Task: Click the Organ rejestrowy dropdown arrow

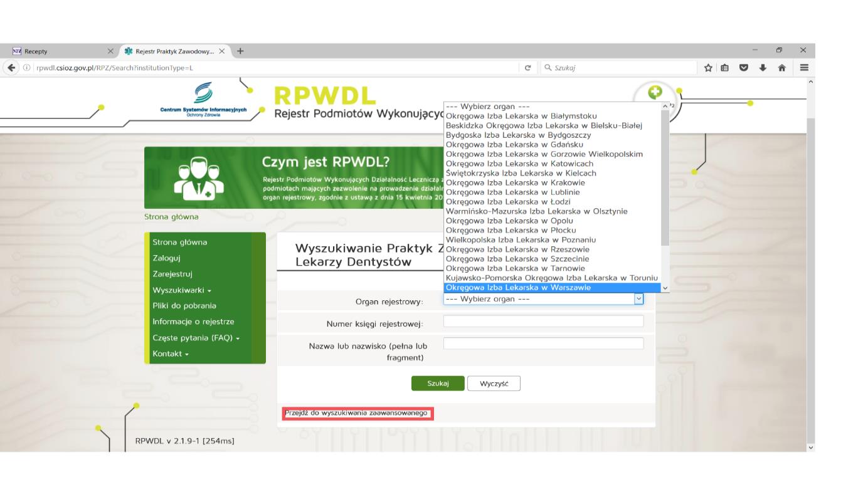Action: click(x=639, y=299)
